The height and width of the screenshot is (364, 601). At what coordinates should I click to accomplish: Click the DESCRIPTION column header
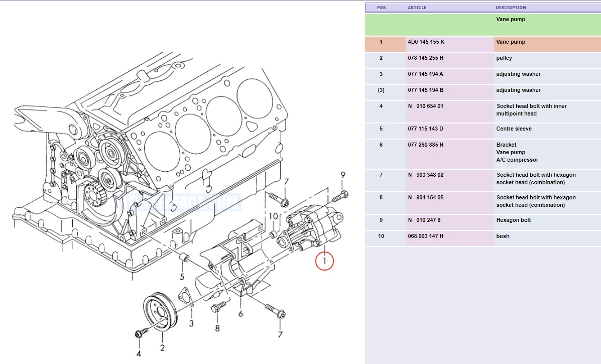coord(511,8)
